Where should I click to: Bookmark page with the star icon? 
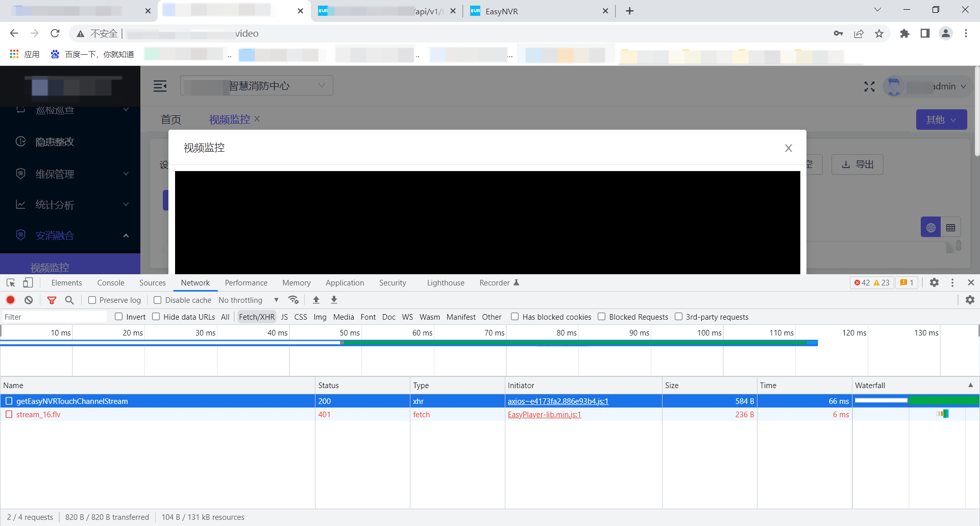click(879, 34)
